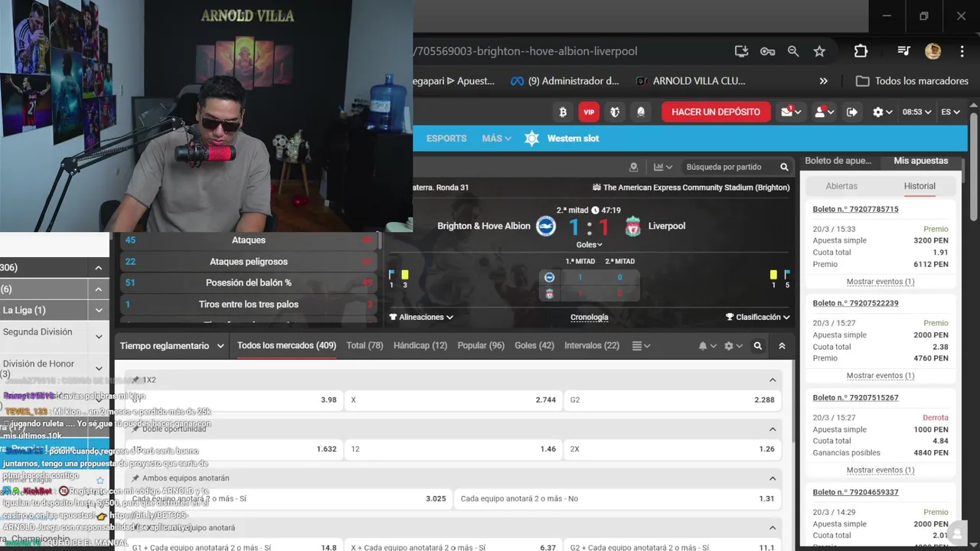This screenshot has width=980, height=551.
Task: Open site settings gear in header
Action: coord(883,112)
